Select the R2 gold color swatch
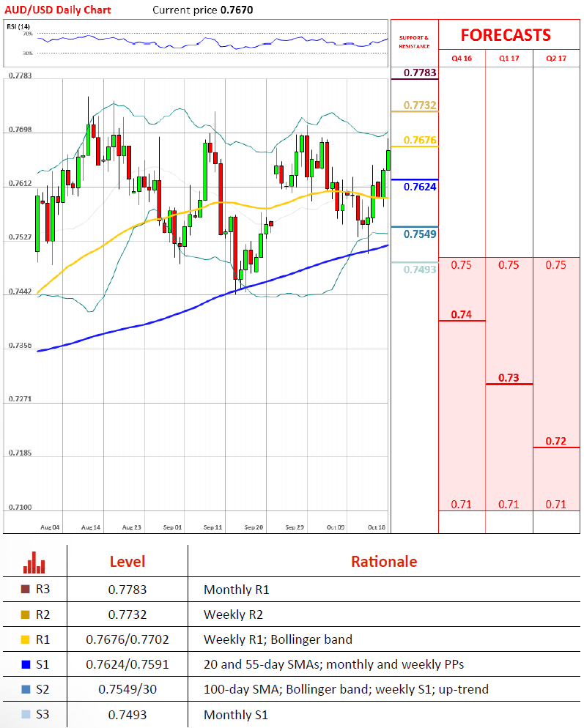The image size is (584, 728). tap(26, 614)
